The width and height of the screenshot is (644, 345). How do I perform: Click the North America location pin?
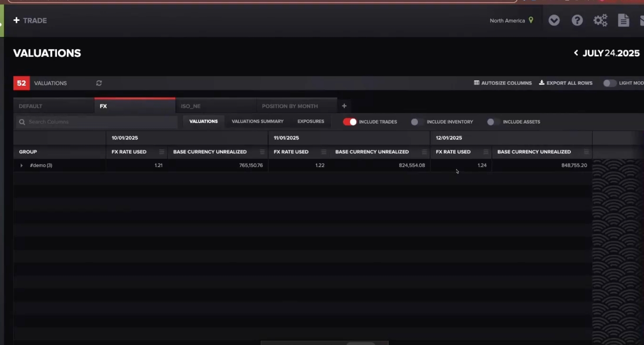[x=531, y=20]
